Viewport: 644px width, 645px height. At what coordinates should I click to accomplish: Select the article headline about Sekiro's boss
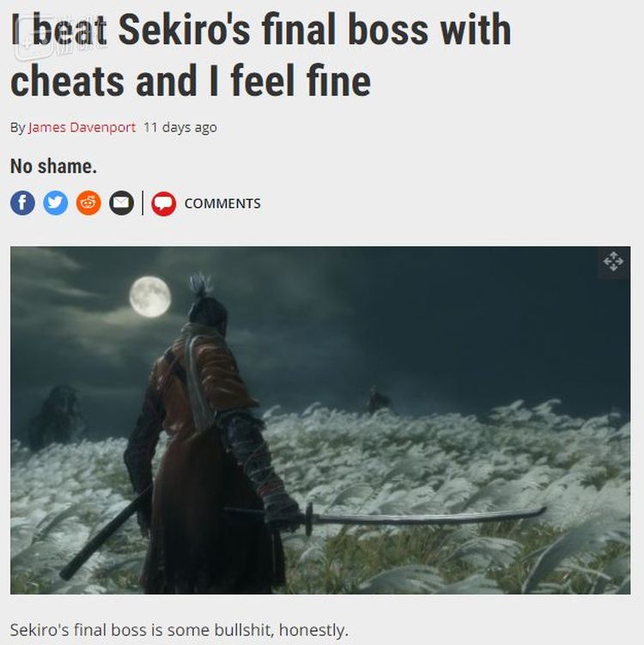click(261, 55)
